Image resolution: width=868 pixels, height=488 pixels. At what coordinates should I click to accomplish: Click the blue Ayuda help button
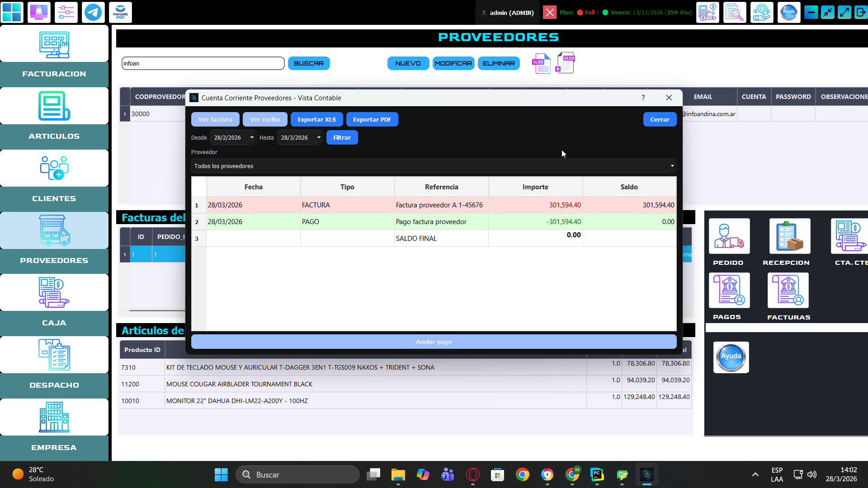pos(731,357)
